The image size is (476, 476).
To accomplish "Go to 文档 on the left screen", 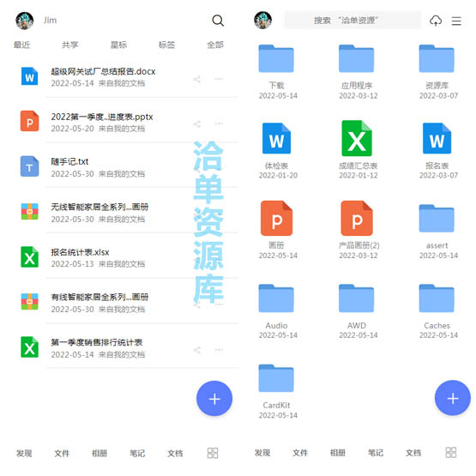I will (x=175, y=453).
